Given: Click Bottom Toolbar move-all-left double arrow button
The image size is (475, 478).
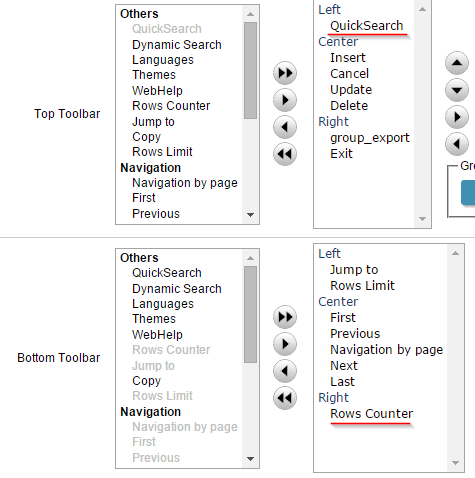Looking at the screenshot, I should pyautogui.click(x=285, y=398).
